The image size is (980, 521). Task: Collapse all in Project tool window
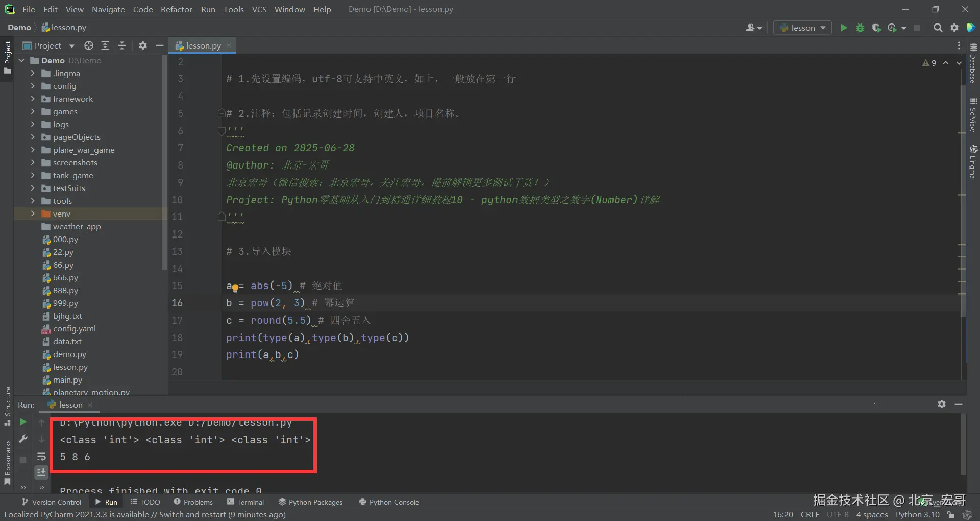122,45
